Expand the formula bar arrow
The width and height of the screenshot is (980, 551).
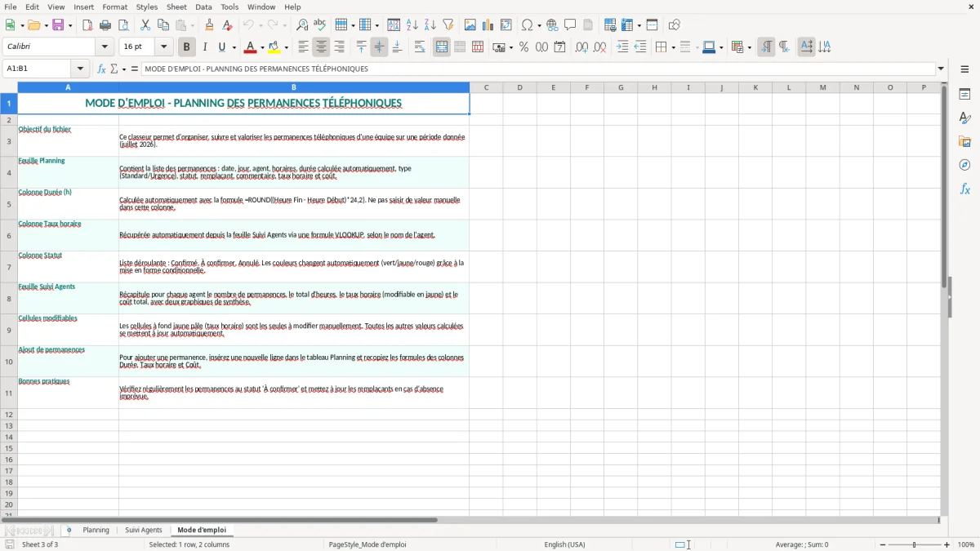tap(941, 69)
